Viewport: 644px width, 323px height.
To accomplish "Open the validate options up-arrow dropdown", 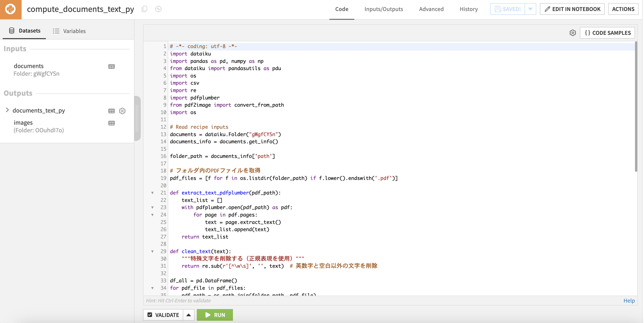I will click(189, 315).
